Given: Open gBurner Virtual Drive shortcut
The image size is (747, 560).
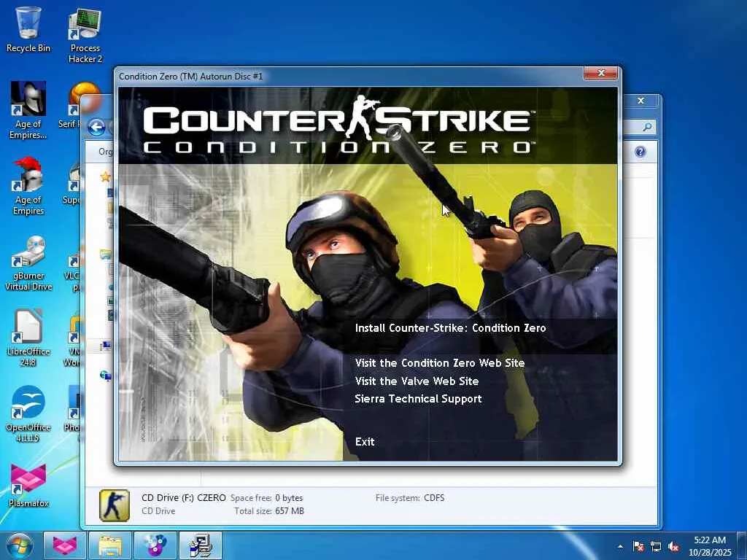Looking at the screenshot, I should pyautogui.click(x=28, y=262).
